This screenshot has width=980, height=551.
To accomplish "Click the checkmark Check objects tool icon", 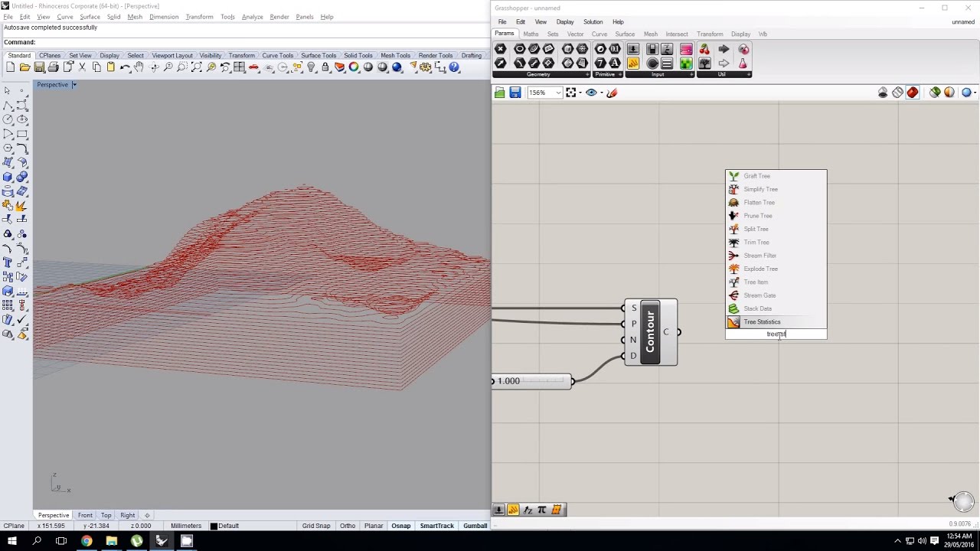I will (21, 320).
